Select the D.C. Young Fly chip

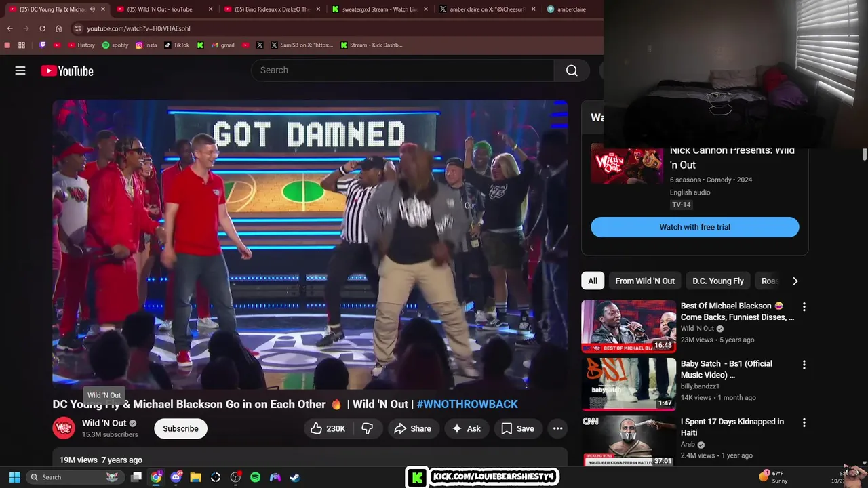[x=718, y=281]
